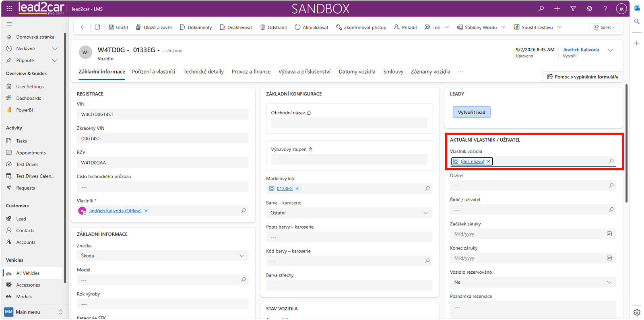Click the plus icon to create new record
Viewport: 644px width, 320px height.
tap(557, 8)
